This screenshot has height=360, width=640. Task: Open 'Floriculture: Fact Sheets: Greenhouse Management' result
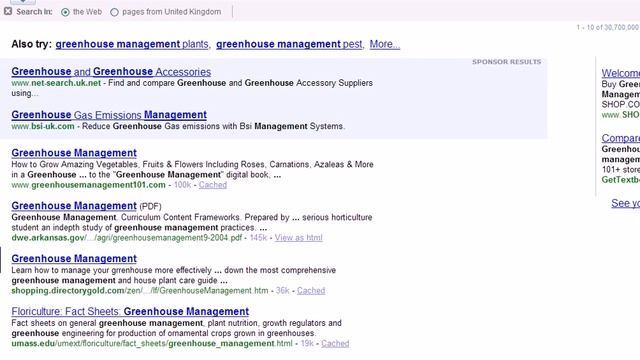[x=130, y=311]
